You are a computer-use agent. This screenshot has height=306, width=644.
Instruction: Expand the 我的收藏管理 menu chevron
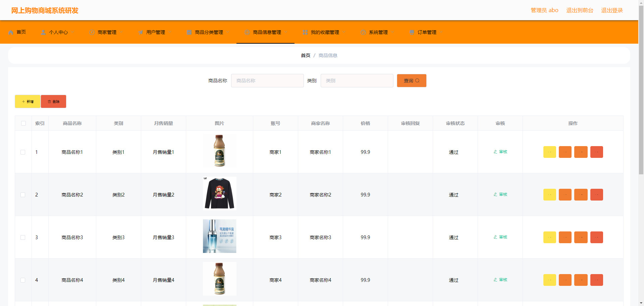(344, 32)
